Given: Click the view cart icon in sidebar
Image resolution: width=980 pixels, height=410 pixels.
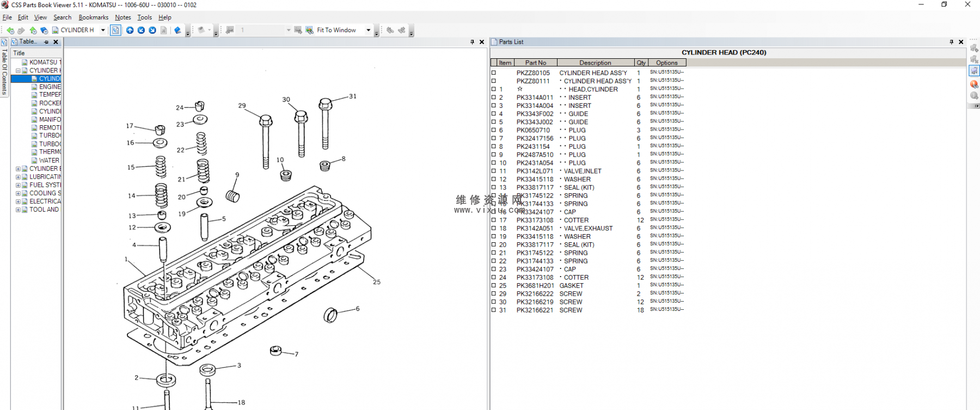Looking at the screenshot, I should pyautogui.click(x=974, y=71).
